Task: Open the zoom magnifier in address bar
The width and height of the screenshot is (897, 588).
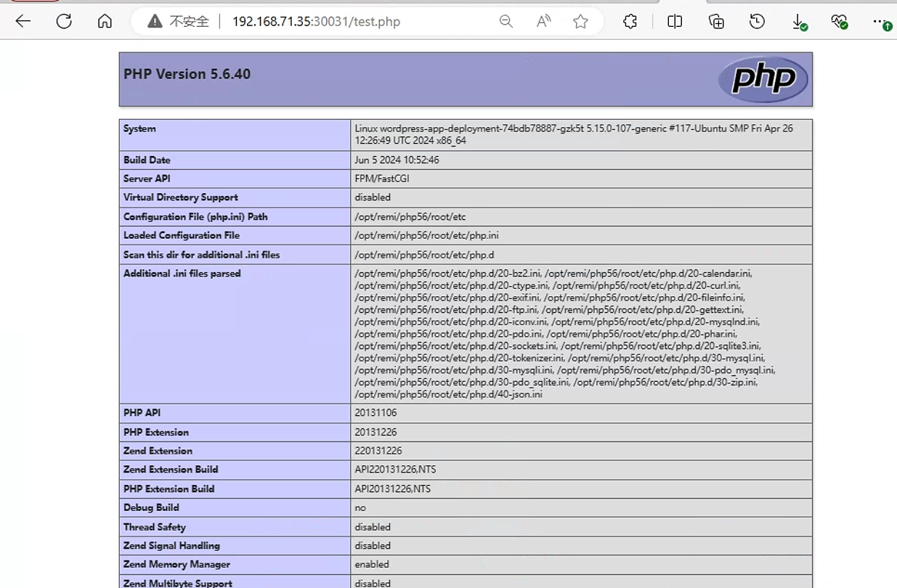Action: click(x=506, y=22)
